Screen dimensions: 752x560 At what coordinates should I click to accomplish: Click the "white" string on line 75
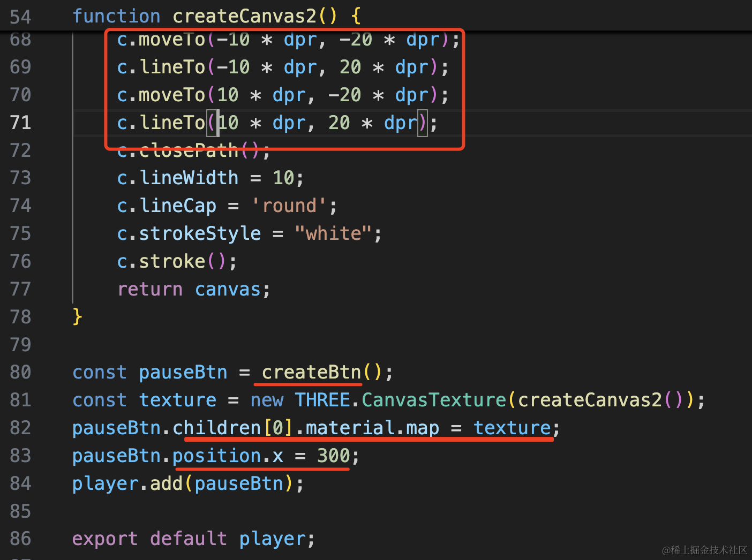click(333, 233)
